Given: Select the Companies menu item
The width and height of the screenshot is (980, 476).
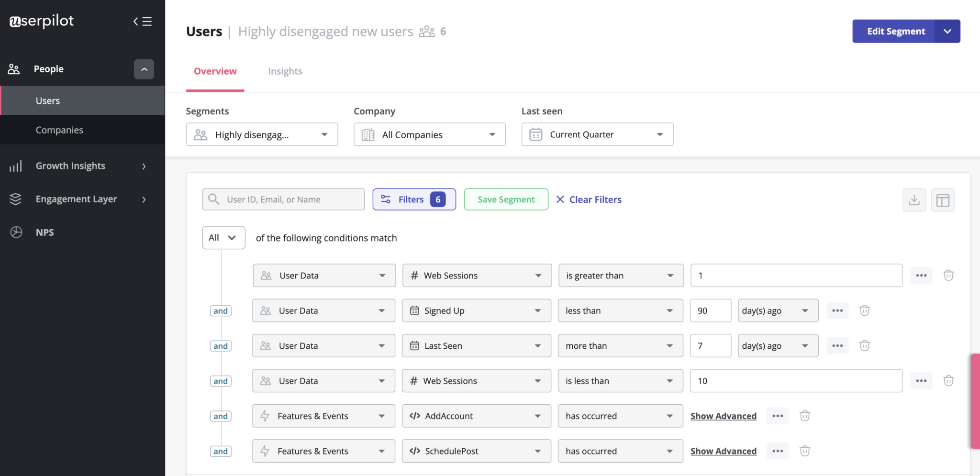Looking at the screenshot, I should tap(59, 130).
